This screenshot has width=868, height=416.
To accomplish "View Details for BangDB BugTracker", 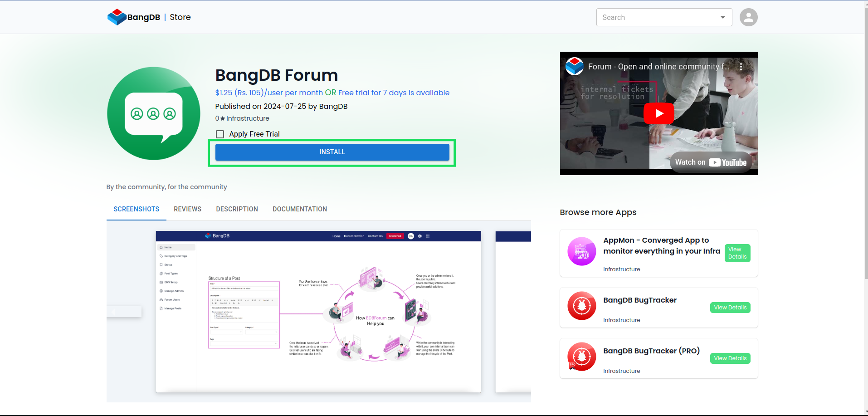I will [x=730, y=308].
